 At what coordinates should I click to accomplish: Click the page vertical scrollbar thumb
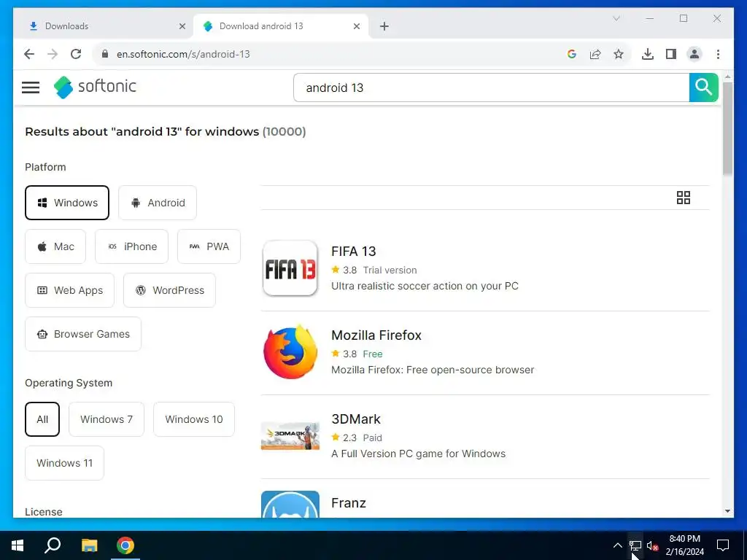pos(727,128)
